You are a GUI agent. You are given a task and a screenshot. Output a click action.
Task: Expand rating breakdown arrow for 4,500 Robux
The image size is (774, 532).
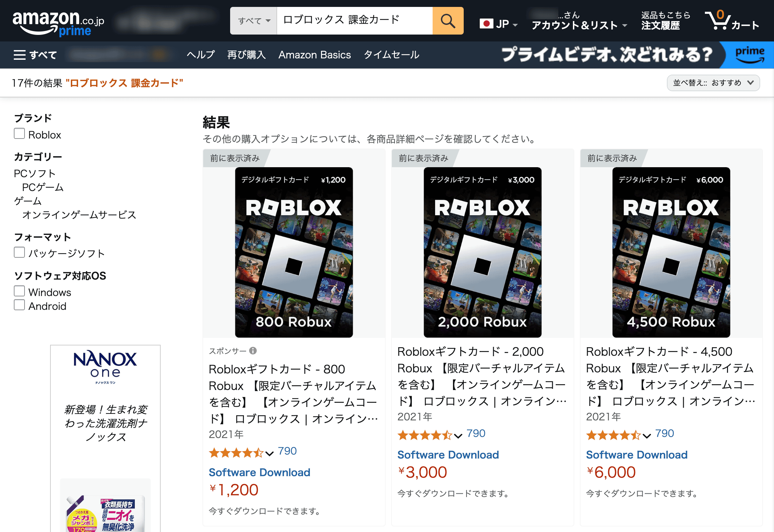click(x=647, y=436)
